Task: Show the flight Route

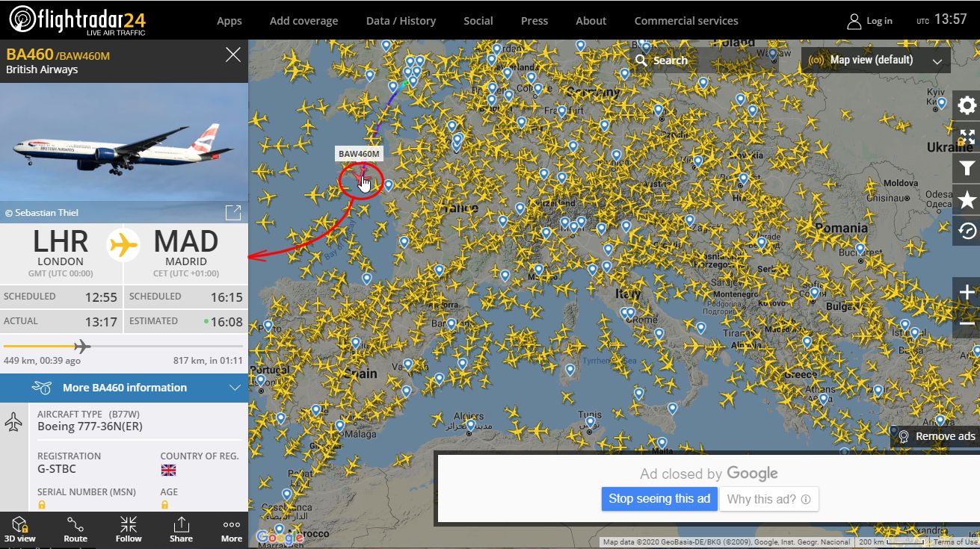Action: coord(75,530)
